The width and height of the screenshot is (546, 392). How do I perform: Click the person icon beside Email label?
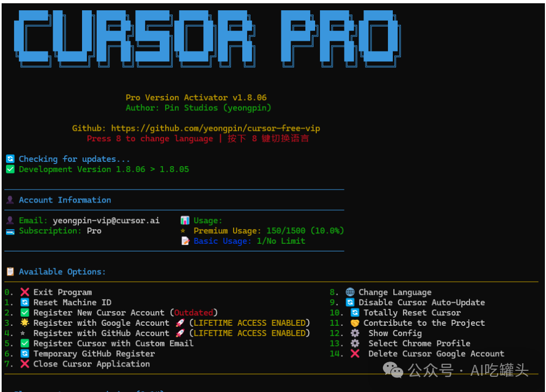click(10, 220)
